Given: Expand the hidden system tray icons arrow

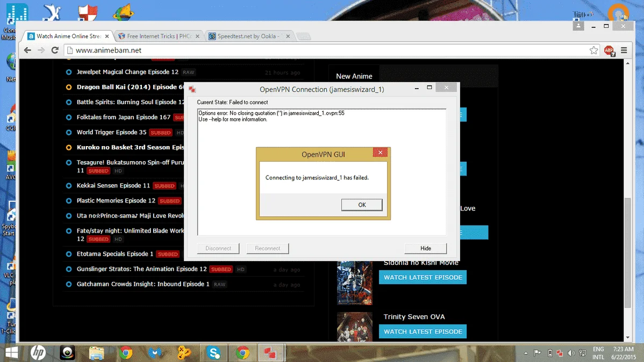Looking at the screenshot, I should [x=526, y=353].
